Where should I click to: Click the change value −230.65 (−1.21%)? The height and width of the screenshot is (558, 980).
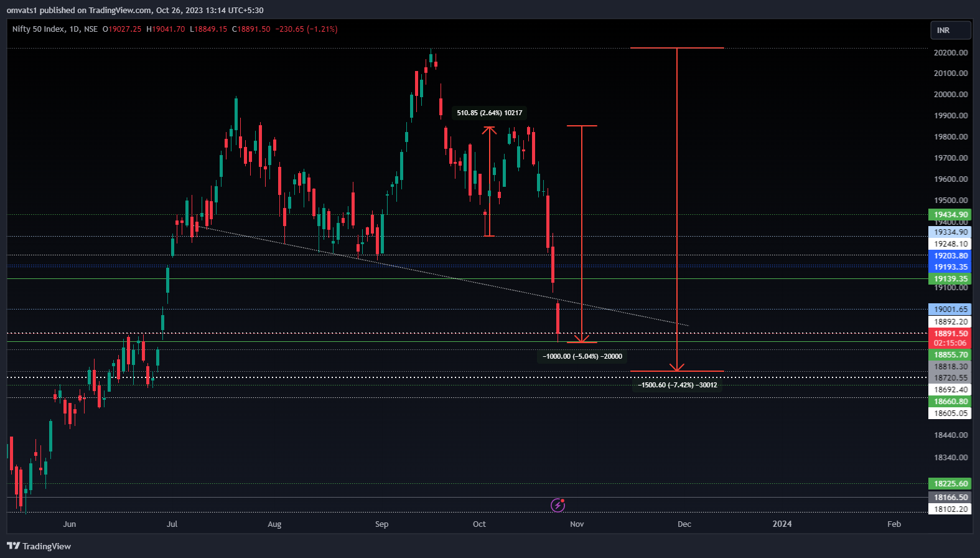coord(307,29)
